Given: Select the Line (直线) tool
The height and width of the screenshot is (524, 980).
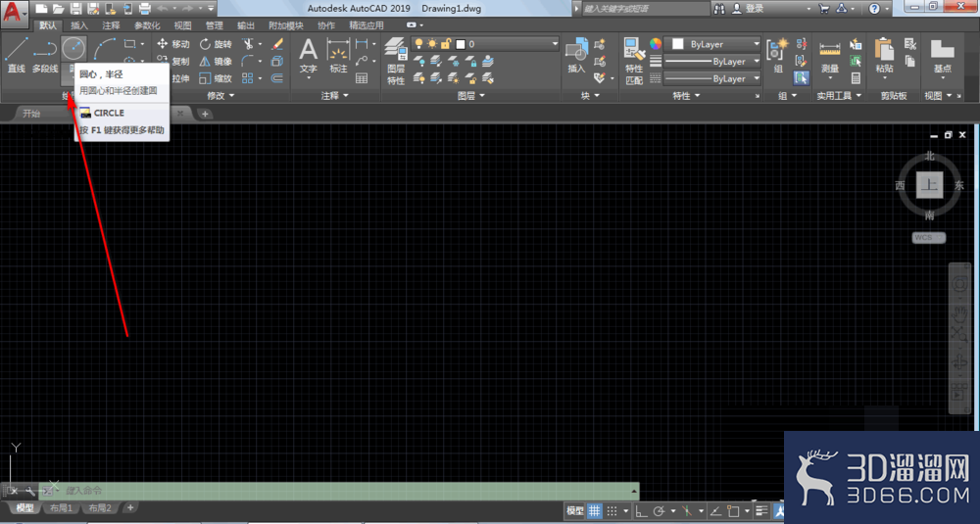Looking at the screenshot, I should click(x=17, y=55).
